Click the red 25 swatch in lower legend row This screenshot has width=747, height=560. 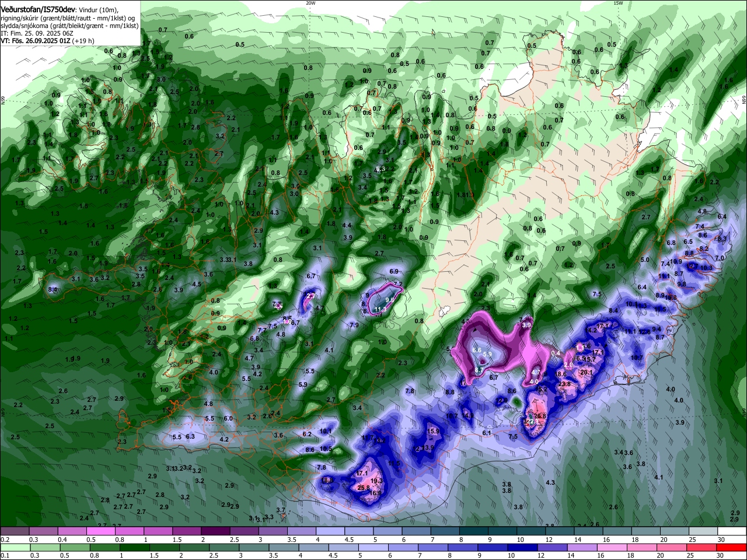tap(702, 547)
